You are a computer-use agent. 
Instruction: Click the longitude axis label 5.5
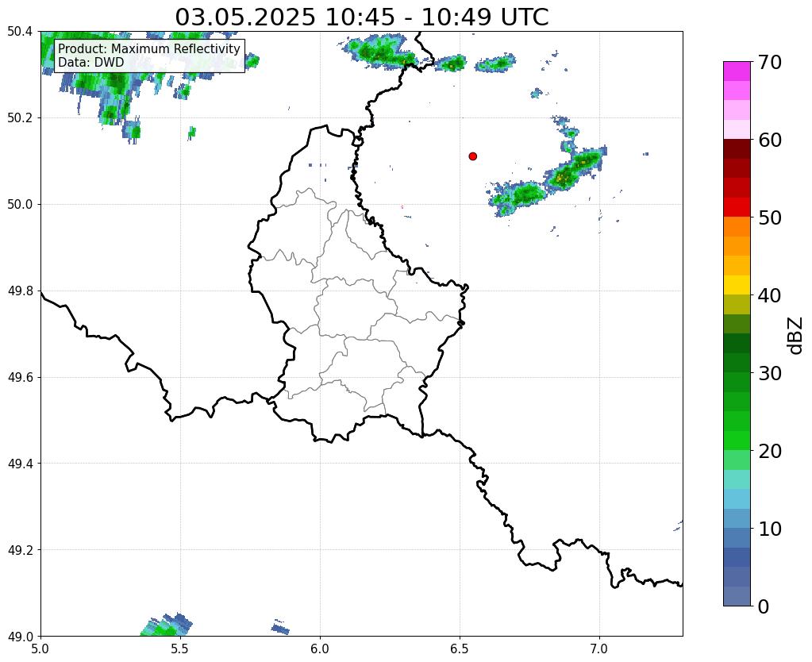click(180, 649)
